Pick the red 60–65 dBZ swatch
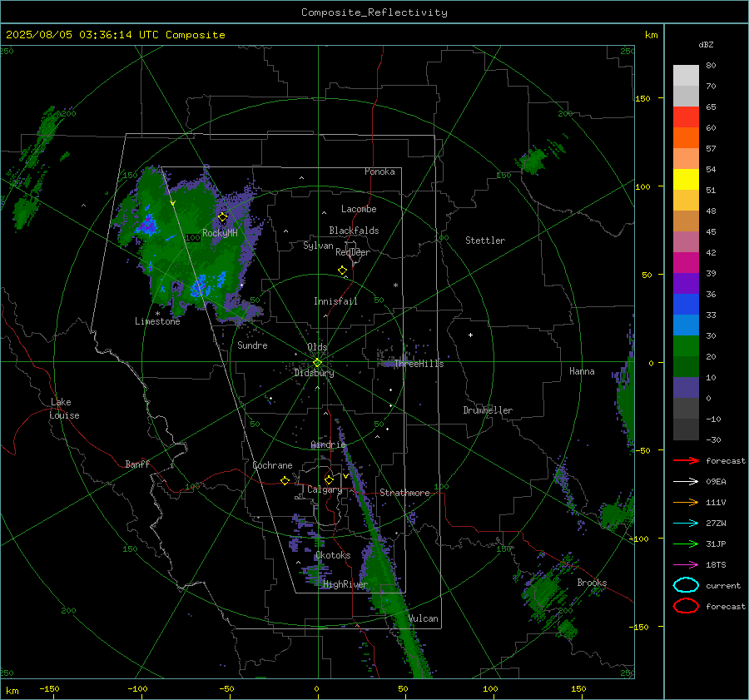This screenshot has height=700, width=749. click(686, 117)
